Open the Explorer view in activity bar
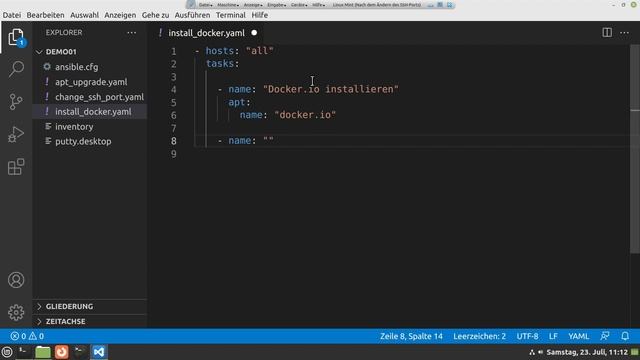 tap(16, 38)
